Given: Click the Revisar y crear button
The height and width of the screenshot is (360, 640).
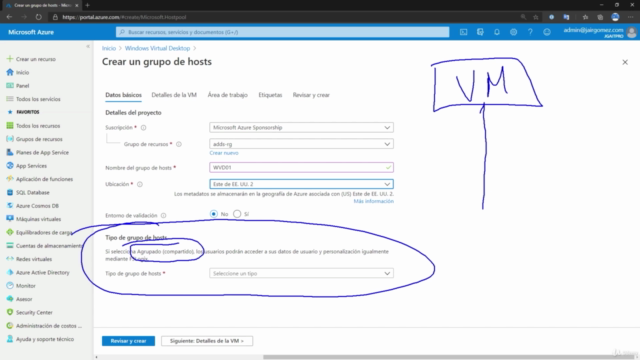Looking at the screenshot, I should pyautogui.click(x=128, y=341).
